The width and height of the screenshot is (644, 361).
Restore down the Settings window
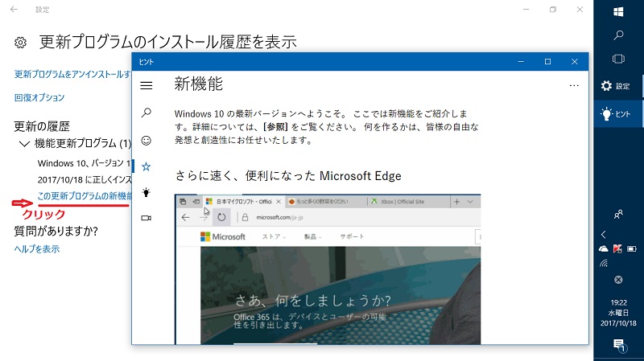pos(553,10)
